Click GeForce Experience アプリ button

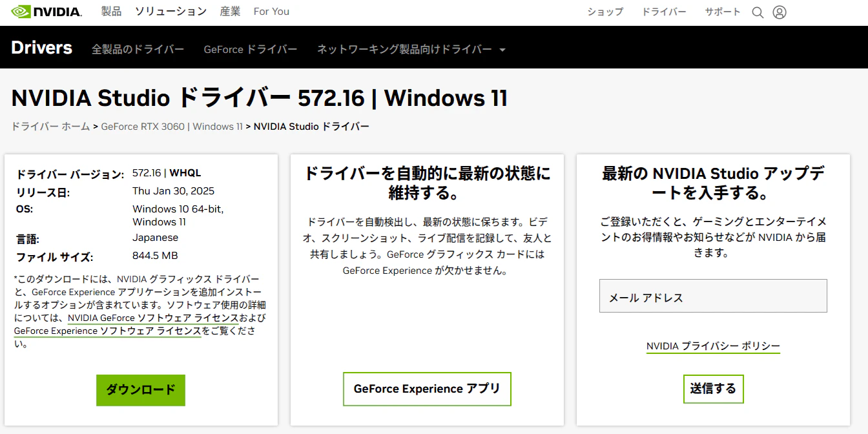[x=427, y=389]
